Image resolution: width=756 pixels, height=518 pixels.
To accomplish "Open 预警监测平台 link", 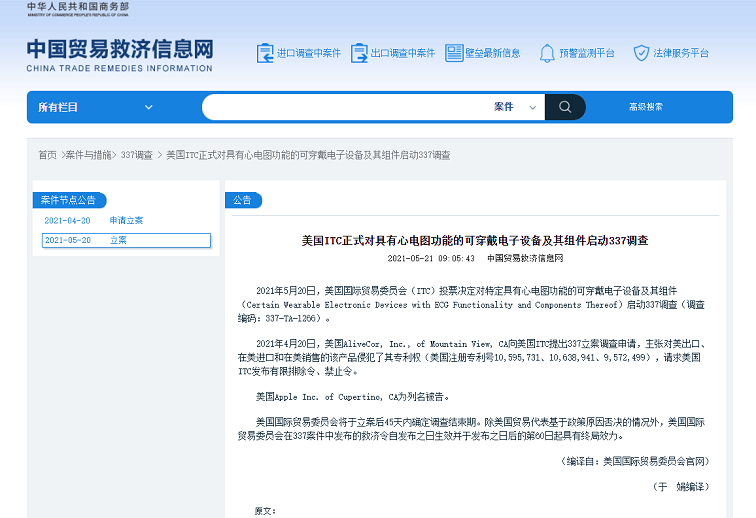I will pos(587,53).
